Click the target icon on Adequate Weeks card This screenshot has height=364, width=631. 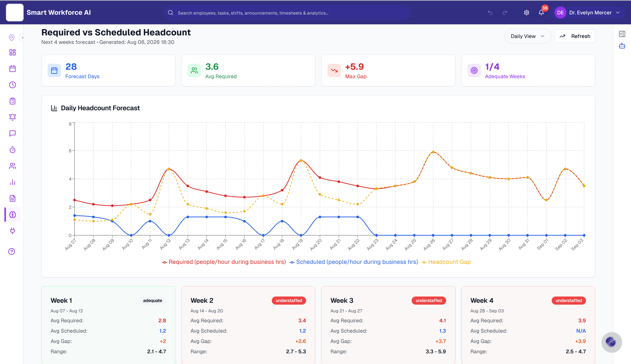pyautogui.click(x=474, y=70)
